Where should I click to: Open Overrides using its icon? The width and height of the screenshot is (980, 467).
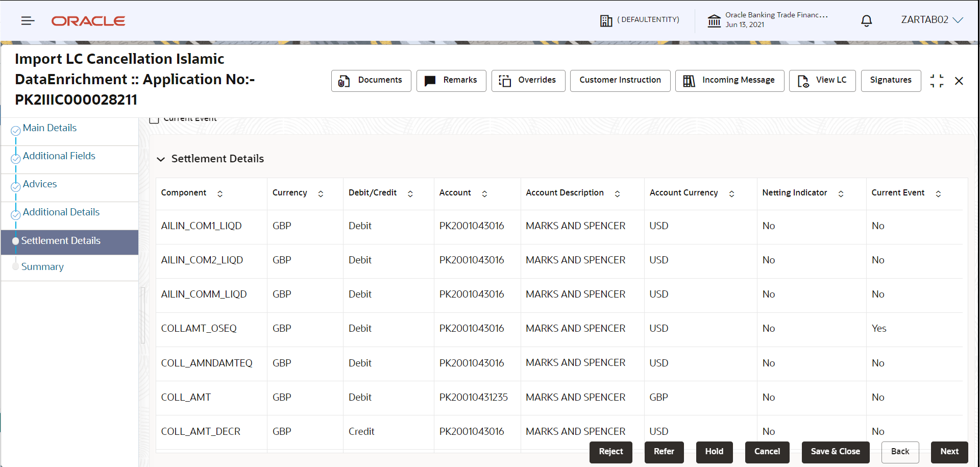[505, 81]
